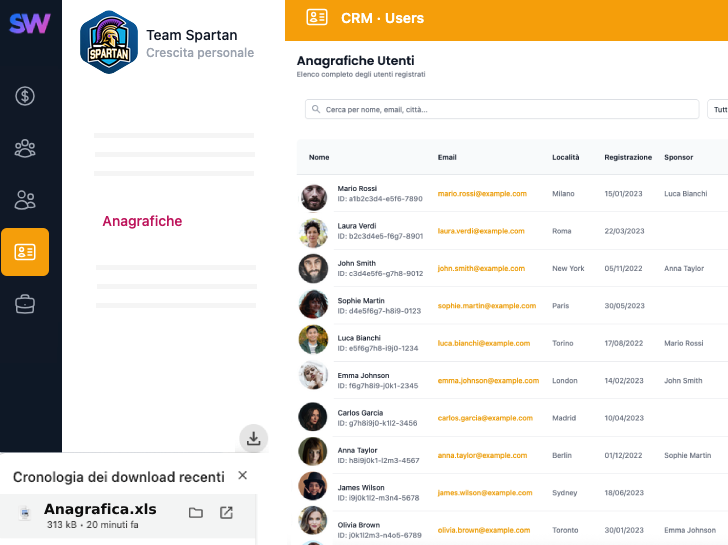Sort by the Email column header
The height and width of the screenshot is (545, 728).
pos(447,157)
